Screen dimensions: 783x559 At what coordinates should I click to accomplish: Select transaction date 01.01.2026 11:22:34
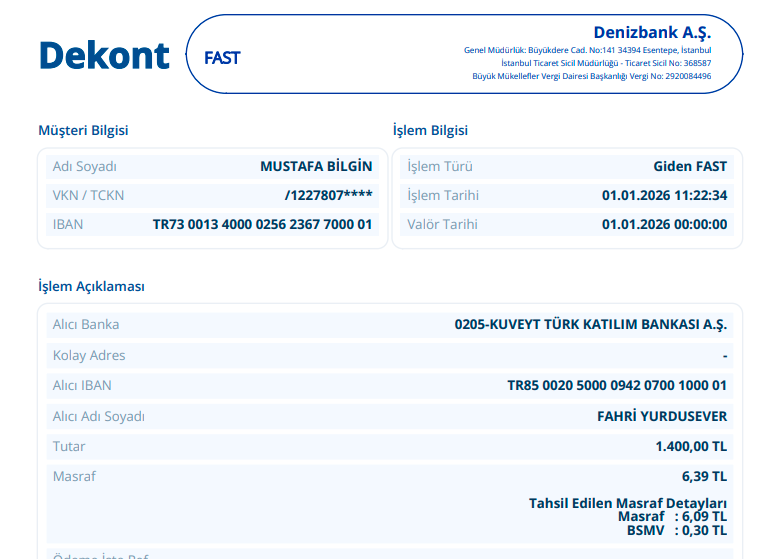tap(664, 195)
